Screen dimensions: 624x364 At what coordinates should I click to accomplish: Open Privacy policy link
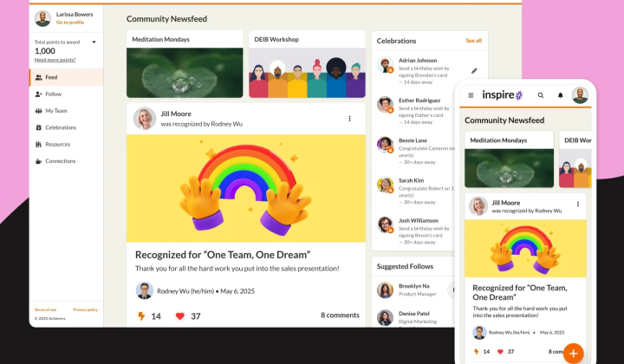coord(85,309)
